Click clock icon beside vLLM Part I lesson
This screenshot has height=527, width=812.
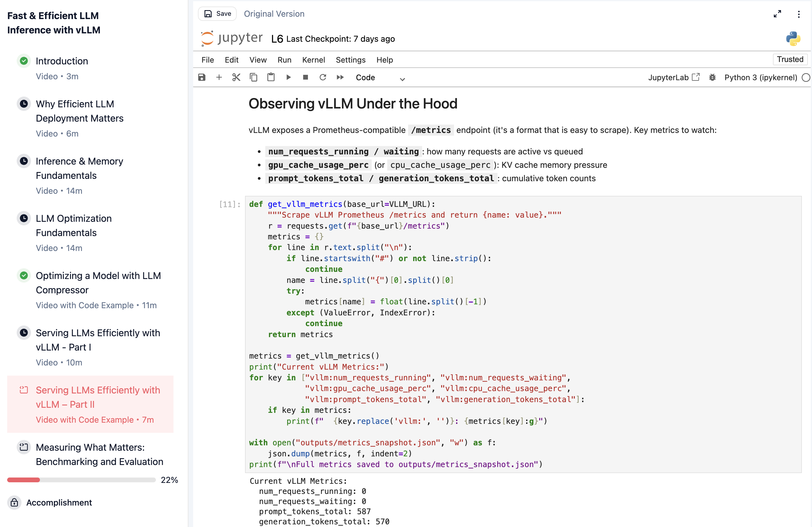[x=24, y=333]
